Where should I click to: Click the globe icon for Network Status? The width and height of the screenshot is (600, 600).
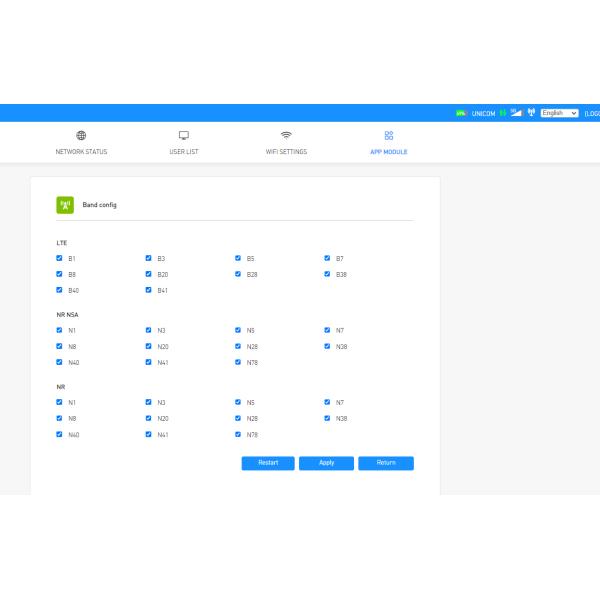pos(81,135)
